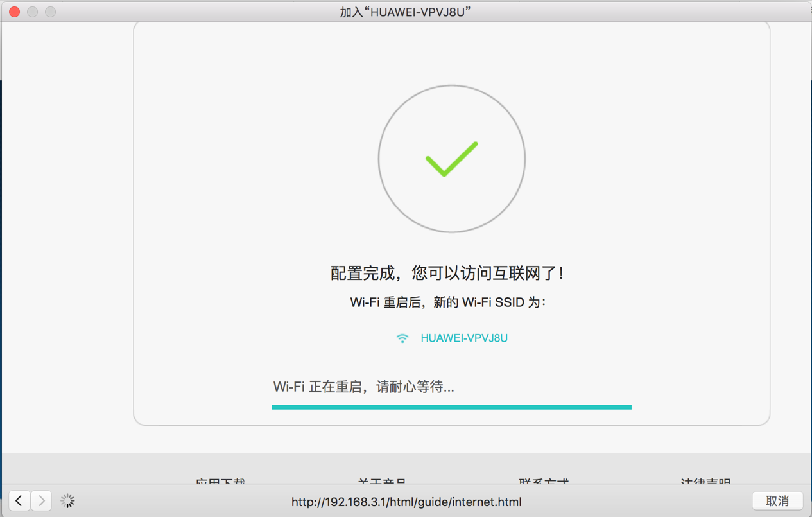Viewport: 812px width, 517px height.
Task: Click the window title 加入“HUAWEI-VPVJ8U”
Action: pos(406,12)
